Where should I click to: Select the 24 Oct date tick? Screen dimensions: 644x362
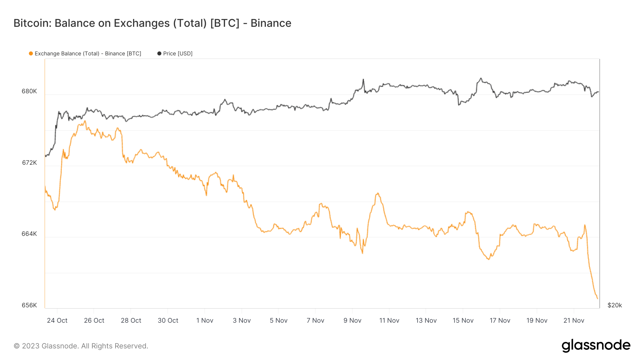[57, 321]
